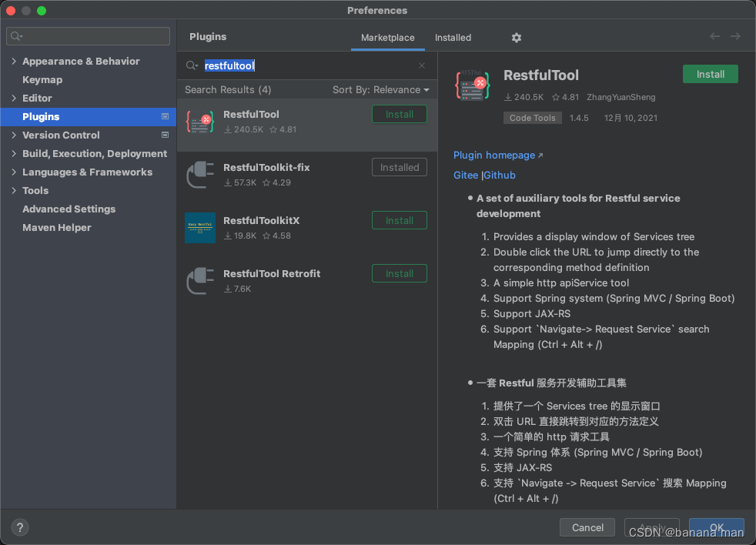The height and width of the screenshot is (545, 756).
Task: Click the 12月 10, 2021 release date
Action: [x=631, y=118]
